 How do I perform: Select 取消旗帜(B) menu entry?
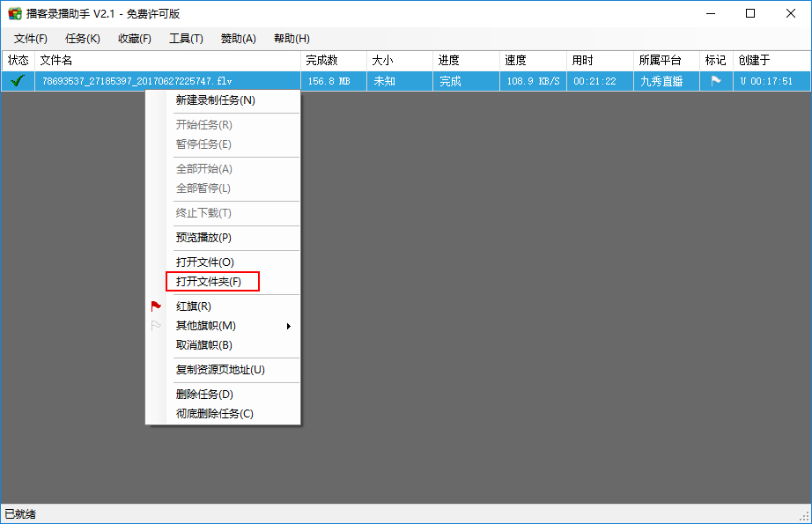tap(204, 345)
